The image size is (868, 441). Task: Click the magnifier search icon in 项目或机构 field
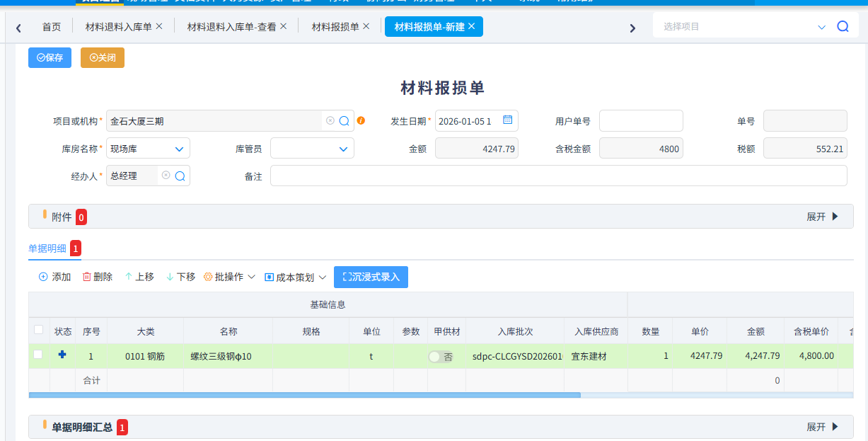[x=346, y=120]
